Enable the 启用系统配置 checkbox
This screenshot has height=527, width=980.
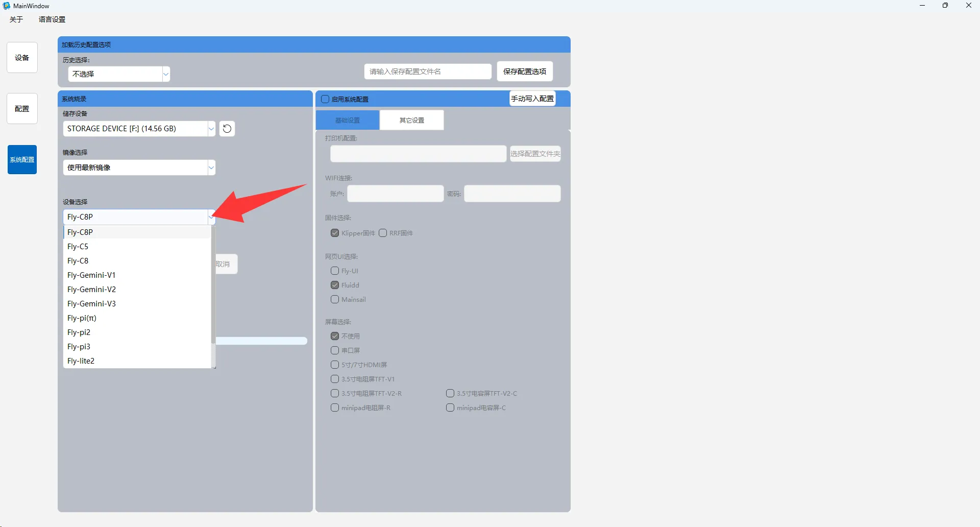pos(325,99)
